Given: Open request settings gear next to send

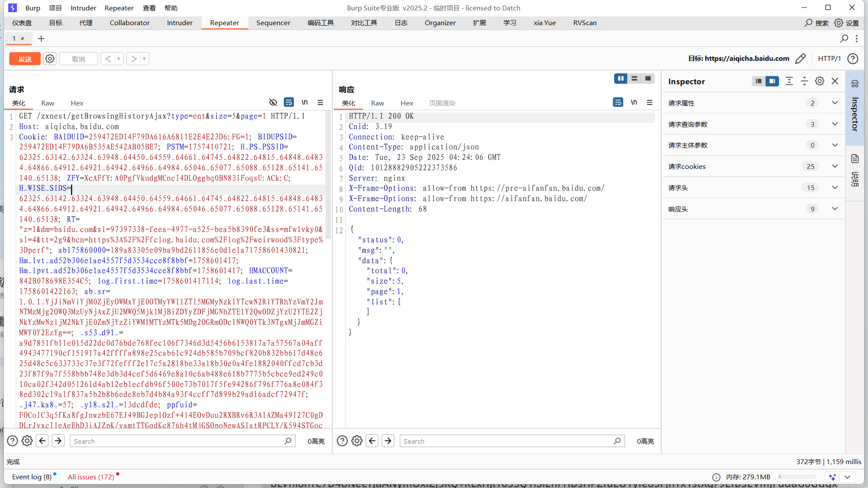Looking at the screenshot, I should click(50, 59).
